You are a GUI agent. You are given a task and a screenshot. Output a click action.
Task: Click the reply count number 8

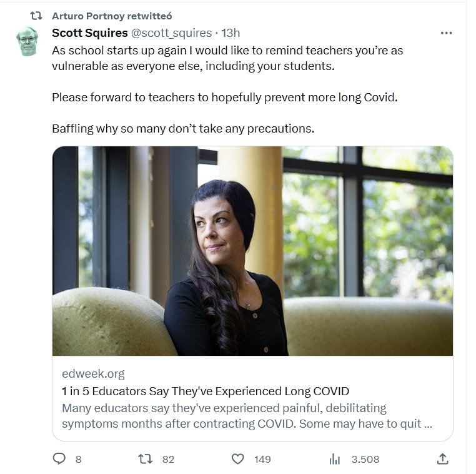click(78, 459)
